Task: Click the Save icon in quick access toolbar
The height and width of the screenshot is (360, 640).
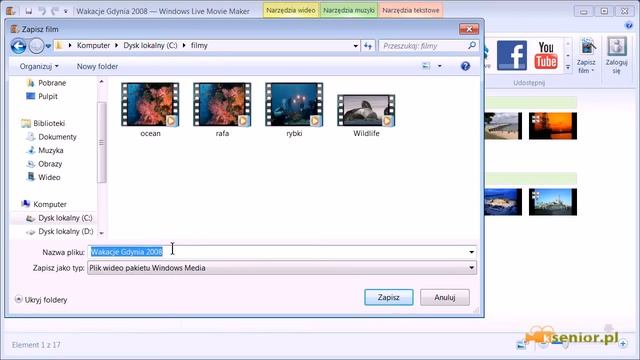Action: [29, 11]
